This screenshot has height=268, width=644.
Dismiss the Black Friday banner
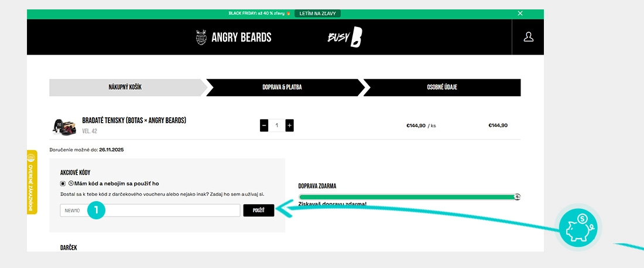click(x=520, y=13)
